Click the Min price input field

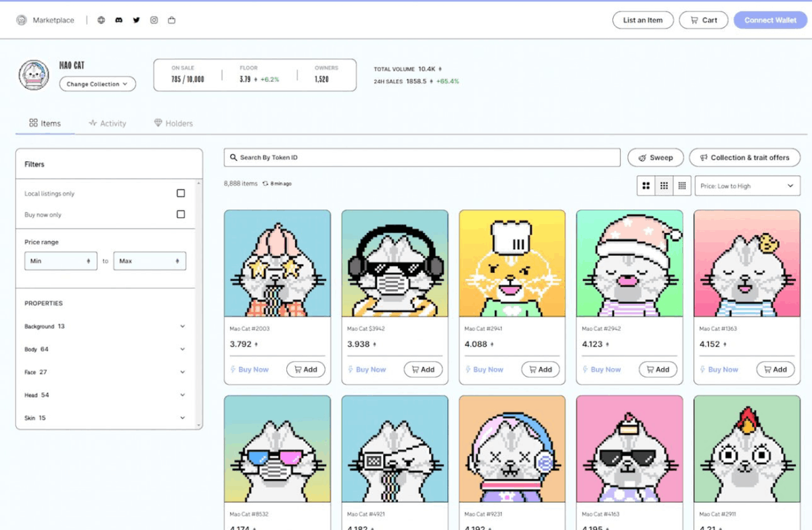pyautogui.click(x=61, y=261)
